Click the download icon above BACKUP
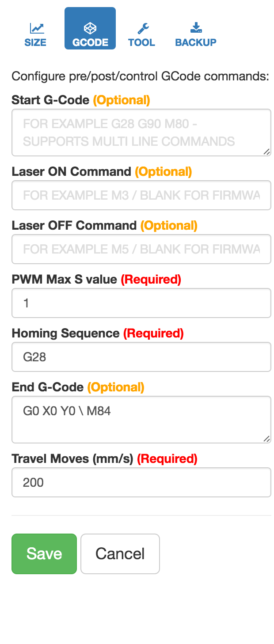 tap(196, 28)
